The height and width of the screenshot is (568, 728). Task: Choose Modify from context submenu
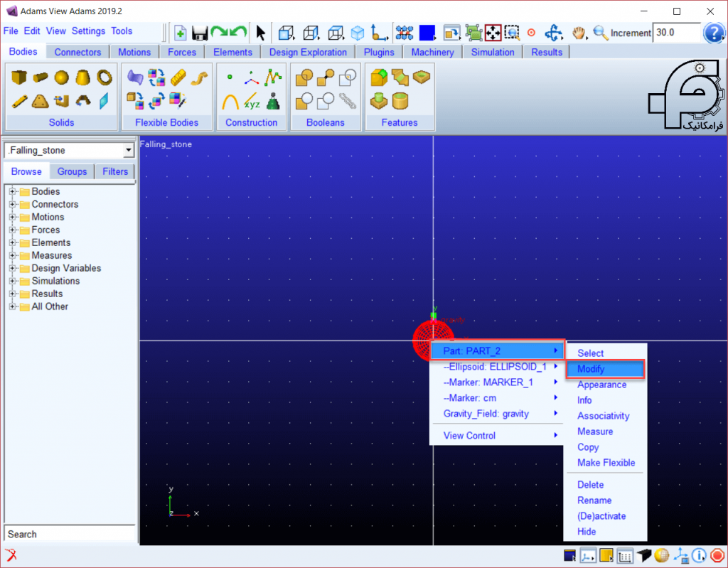pyautogui.click(x=605, y=369)
